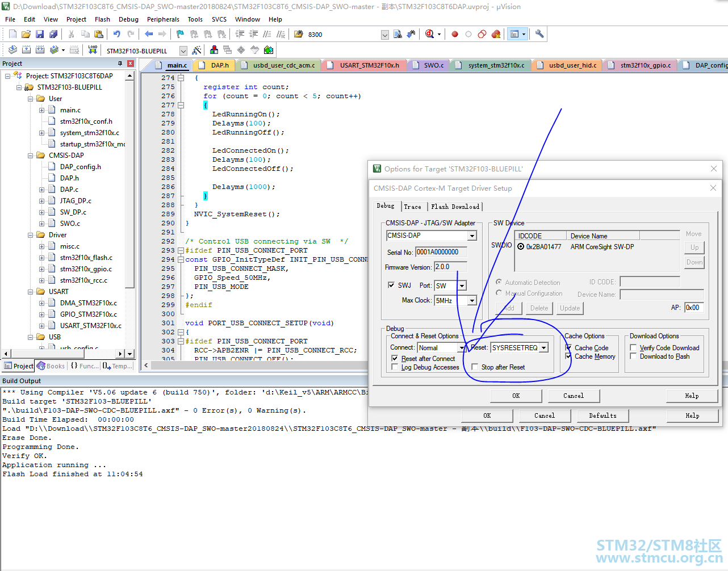The width and height of the screenshot is (728, 571).
Task: Open the Max Clock 5MHz dropdown
Action: click(472, 301)
